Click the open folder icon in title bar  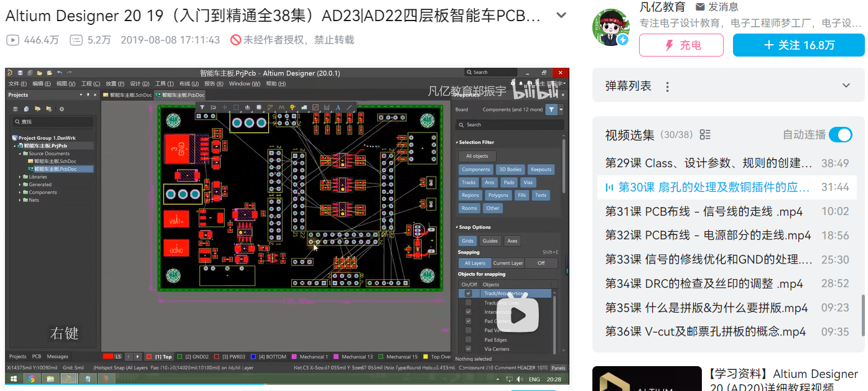[x=40, y=73]
